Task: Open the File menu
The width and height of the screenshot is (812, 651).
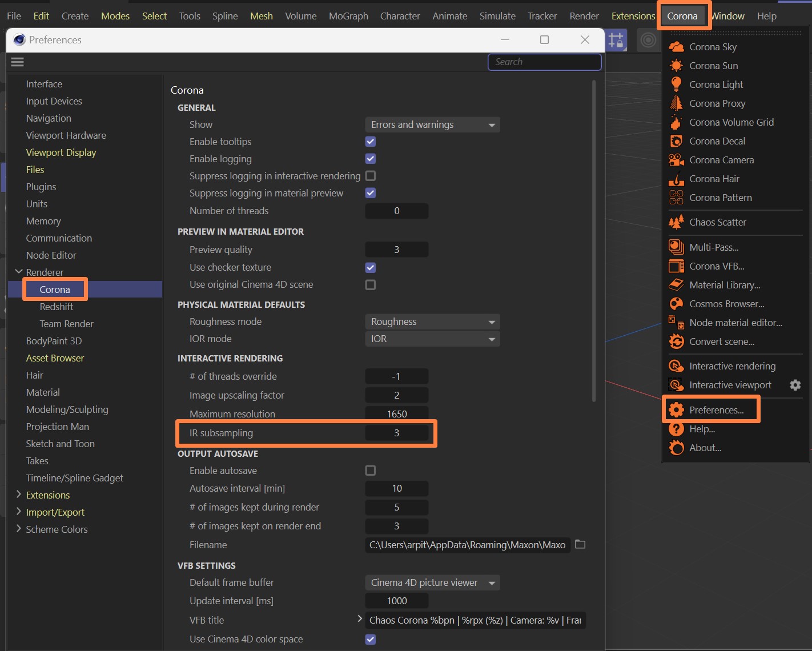Action: [14, 16]
